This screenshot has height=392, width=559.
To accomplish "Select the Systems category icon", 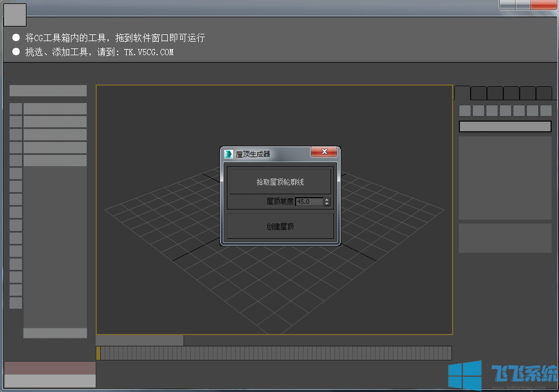I will coord(545,110).
